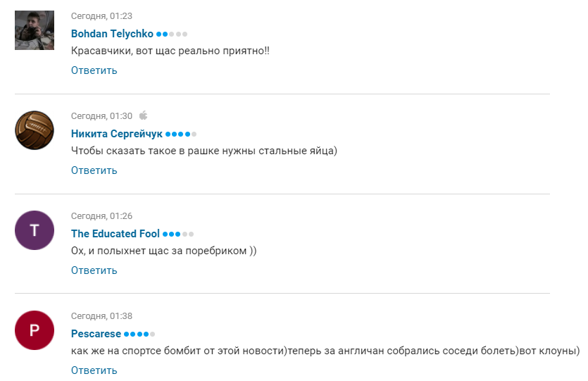Click the brown football avatar of Никита Сергейчук

click(35, 130)
